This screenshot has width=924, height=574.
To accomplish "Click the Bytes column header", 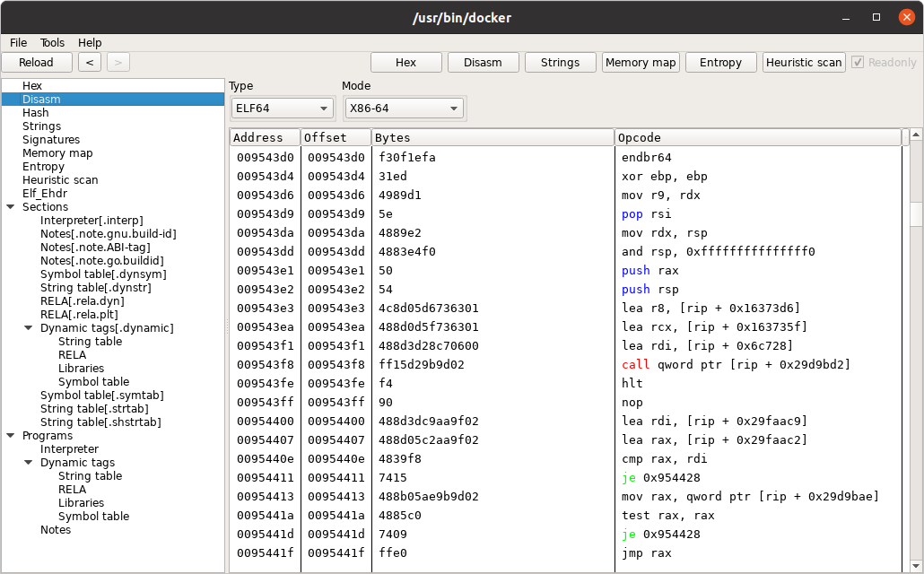I will [493, 137].
